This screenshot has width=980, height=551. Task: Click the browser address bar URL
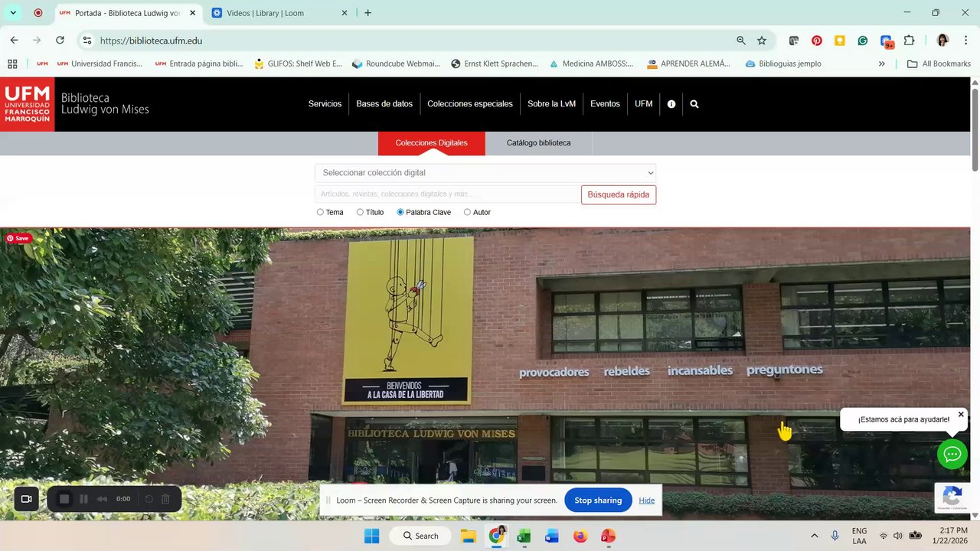tap(151, 41)
